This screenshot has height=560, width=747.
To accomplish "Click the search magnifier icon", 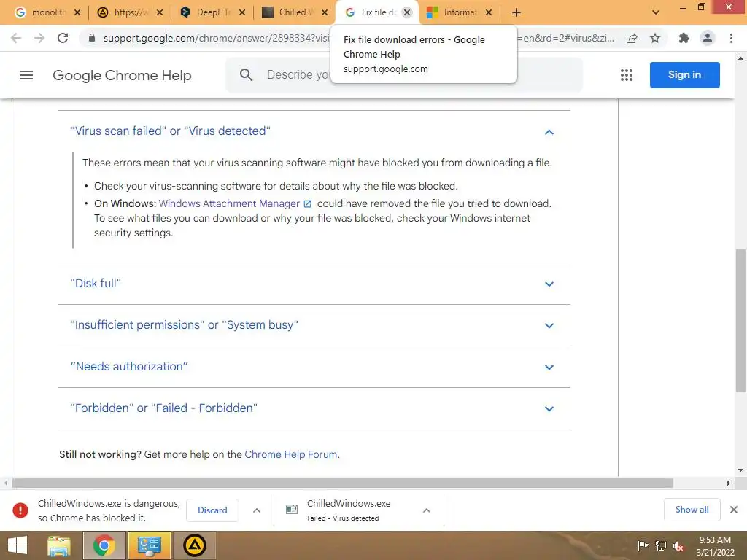I will click(246, 75).
